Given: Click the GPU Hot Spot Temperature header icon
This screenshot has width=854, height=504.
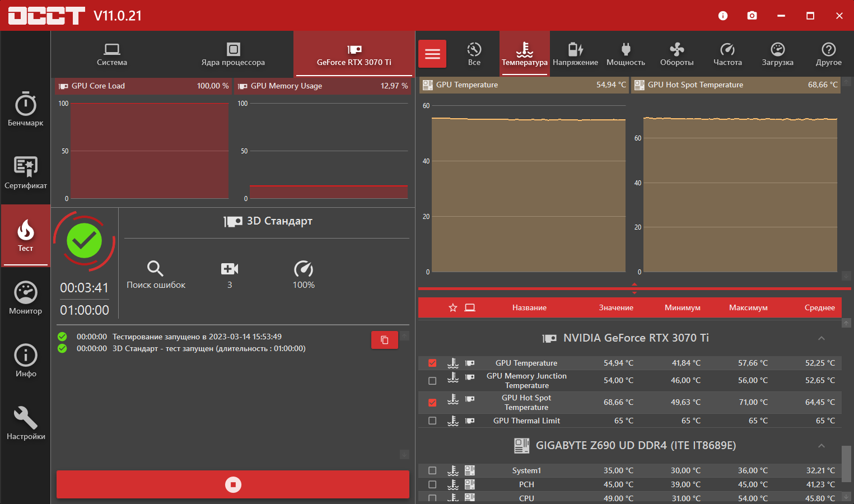Looking at the screenshot, I should tap(639, 85).
